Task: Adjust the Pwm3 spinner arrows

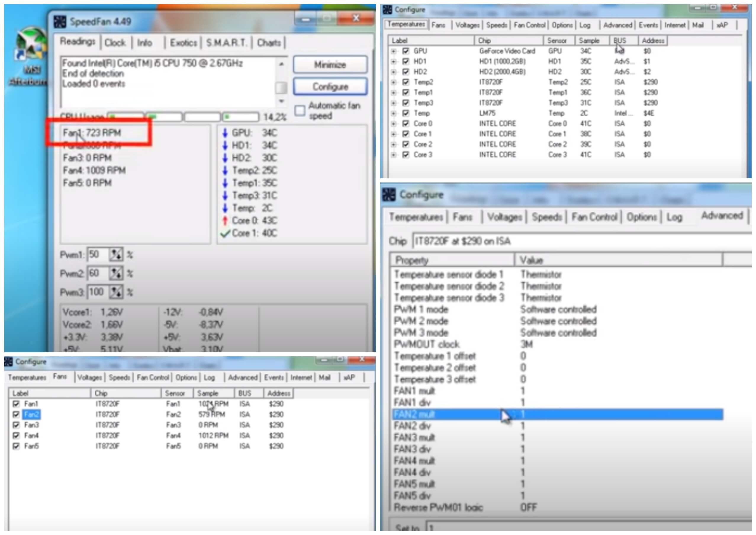Action: click(x=116, y=292)
